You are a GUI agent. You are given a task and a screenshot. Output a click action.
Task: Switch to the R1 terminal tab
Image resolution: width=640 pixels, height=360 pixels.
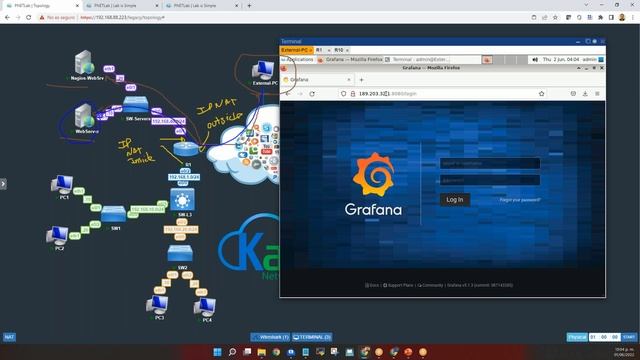point(319,50)
